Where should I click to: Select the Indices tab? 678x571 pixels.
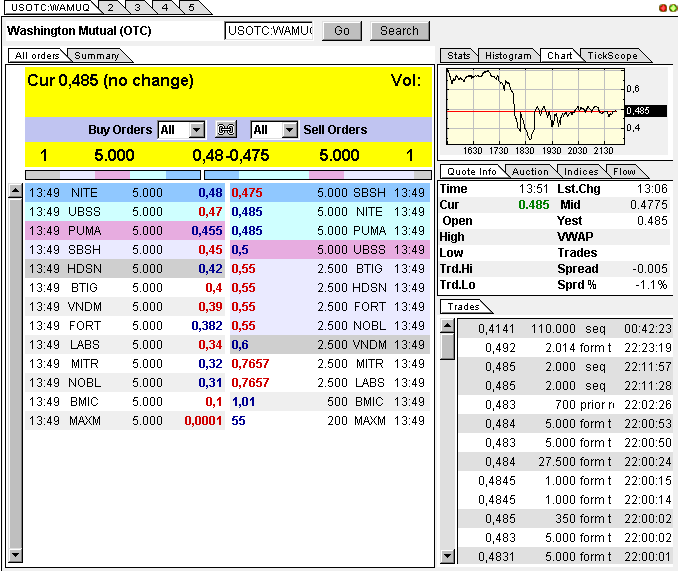[x=581, y=172]
